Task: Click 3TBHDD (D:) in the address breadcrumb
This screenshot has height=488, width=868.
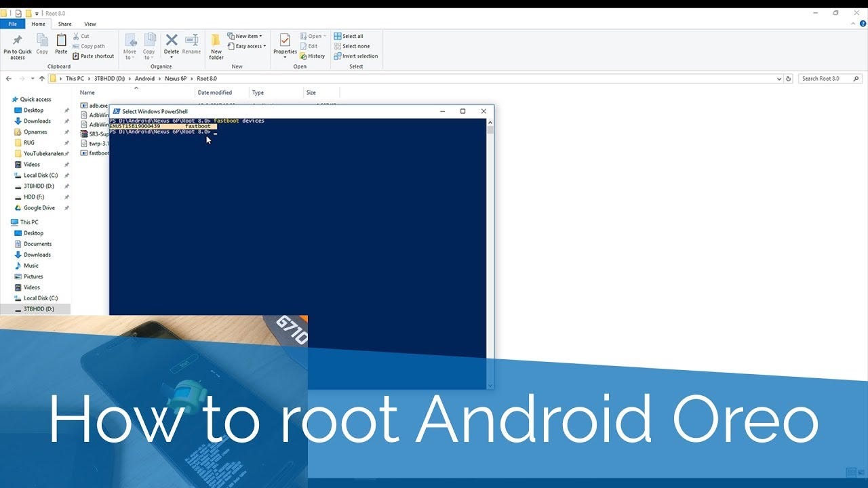Action: click(109, 79)
